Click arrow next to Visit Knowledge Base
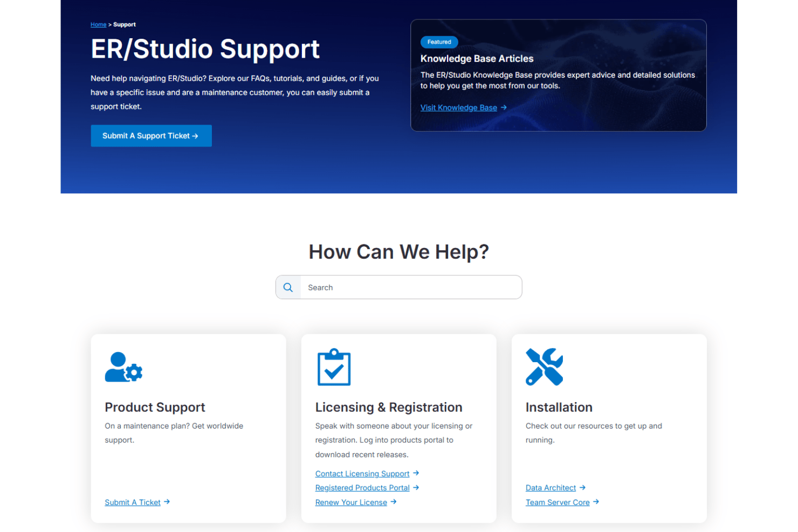 [504, 107]
